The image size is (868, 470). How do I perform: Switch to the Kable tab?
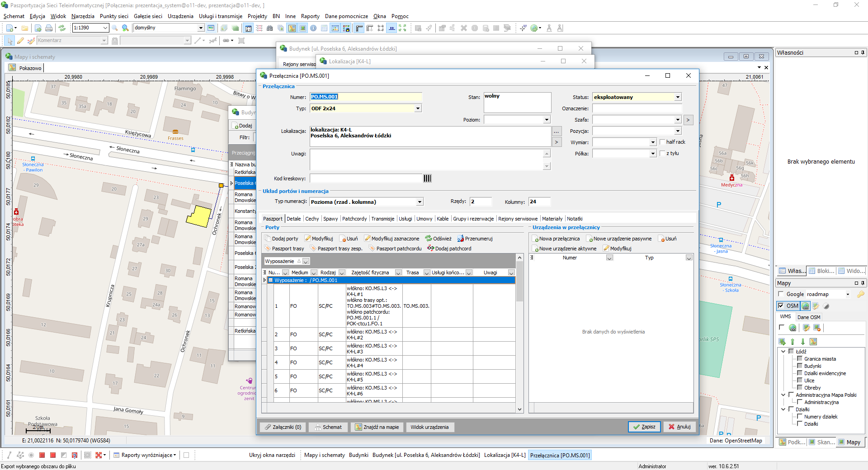(443, 219)
